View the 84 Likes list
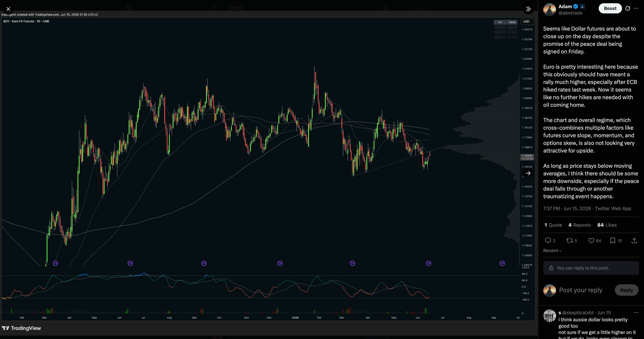 pyautogui.click(x=607, y=225)
